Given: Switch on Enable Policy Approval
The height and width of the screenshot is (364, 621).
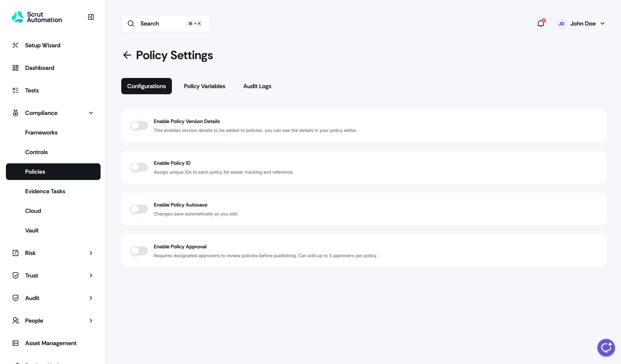Looking at the screenshot, I should (139, 251).
